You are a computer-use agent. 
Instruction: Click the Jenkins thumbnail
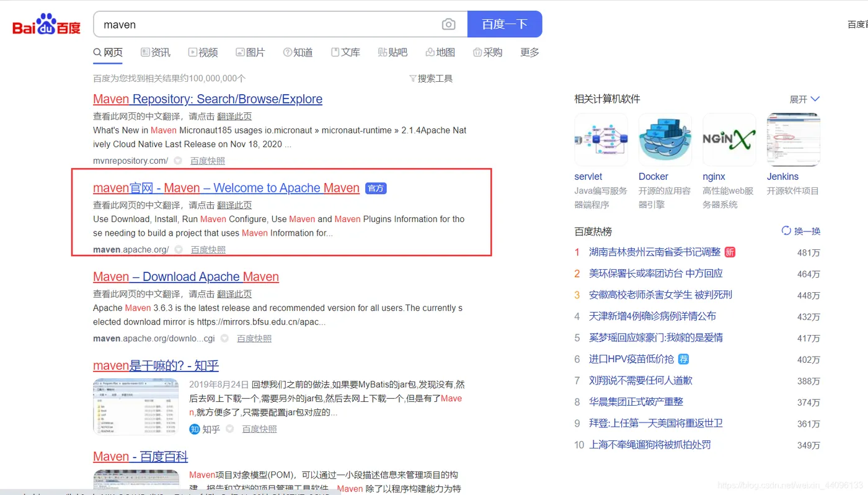(x=793, y=140)
